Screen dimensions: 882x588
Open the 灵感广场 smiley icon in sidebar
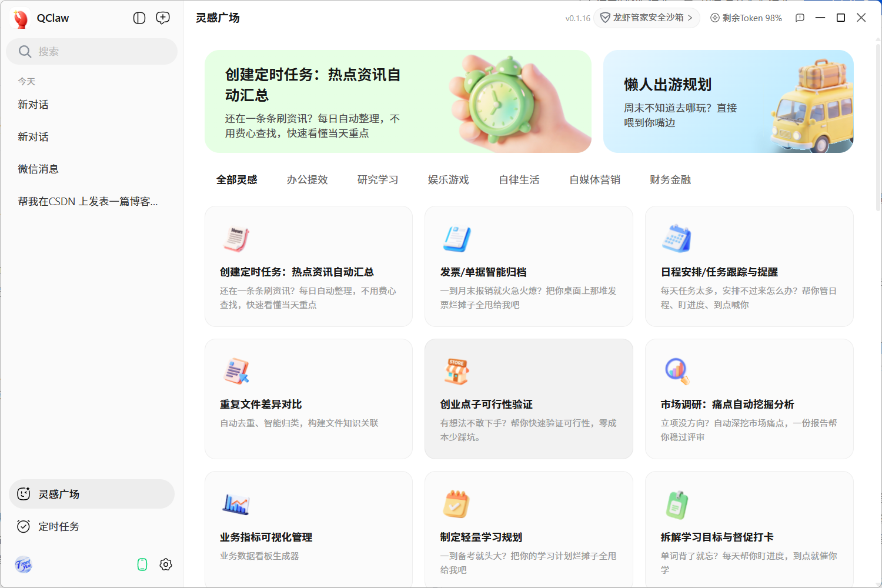tap(24, 494)
